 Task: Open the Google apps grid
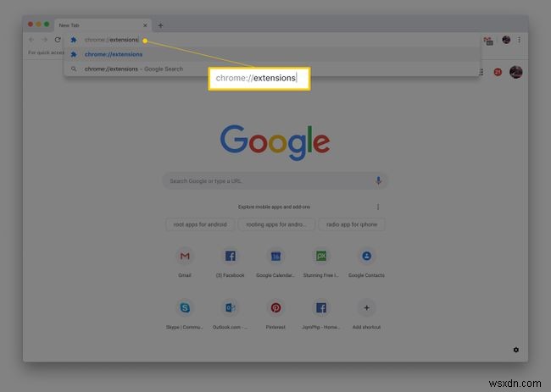coord(481,72)
